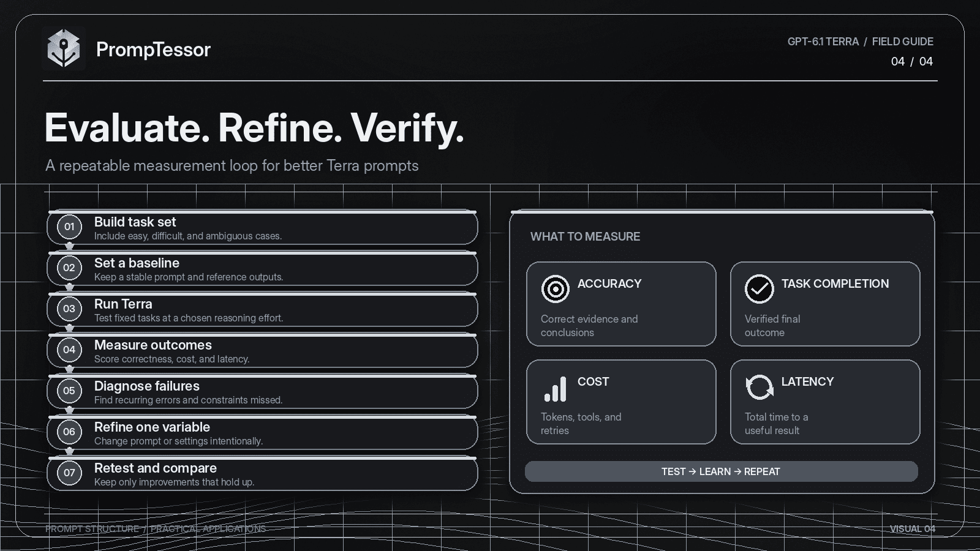Click the 'Diagnose failures' step title
This screenshot has width=980, height=551.
pyautogui.click(x=147, y=386)
